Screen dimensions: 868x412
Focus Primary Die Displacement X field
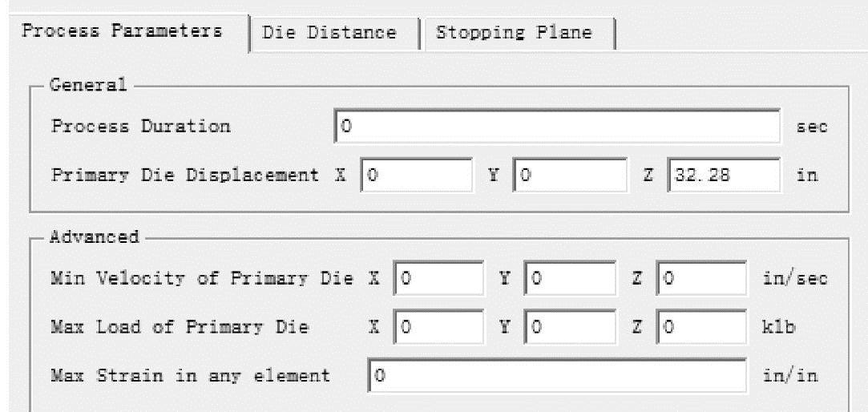tap(418, 175)
